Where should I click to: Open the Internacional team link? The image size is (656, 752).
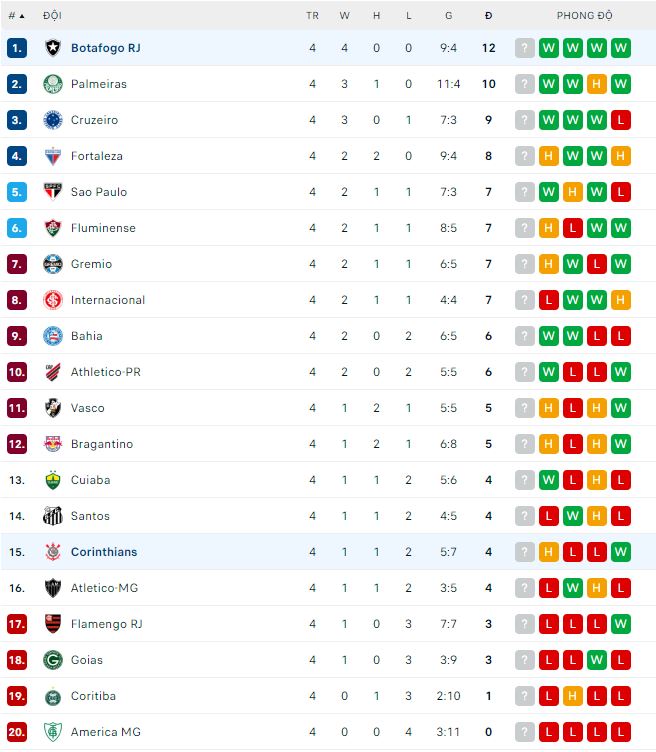108,300
